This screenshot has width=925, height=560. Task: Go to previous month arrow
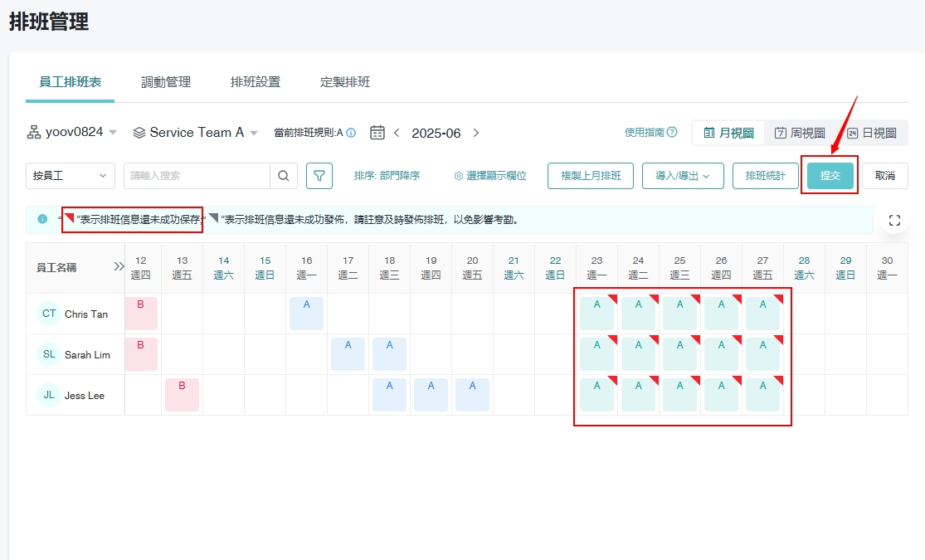(397, 133)
